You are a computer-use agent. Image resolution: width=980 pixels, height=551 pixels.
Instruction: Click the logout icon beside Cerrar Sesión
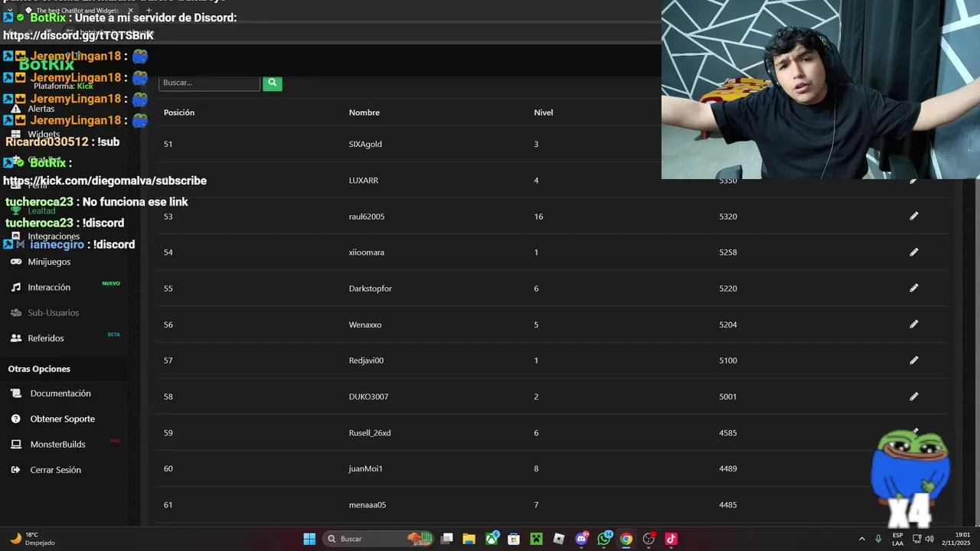click(x=16, y=470)
